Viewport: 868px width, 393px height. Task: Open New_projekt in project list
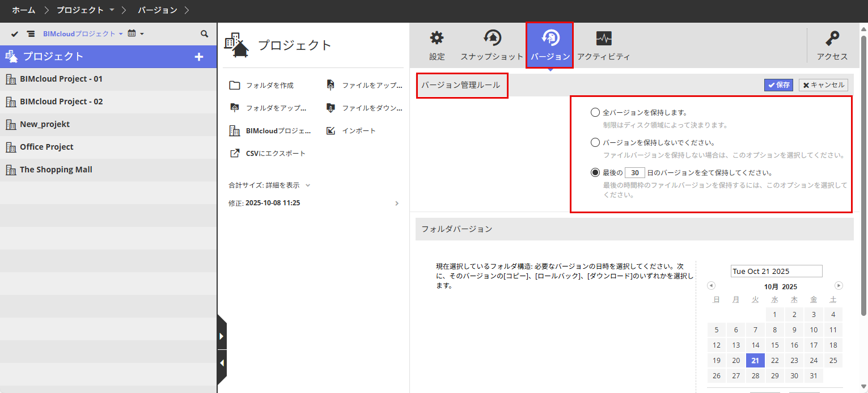(108, 125)
